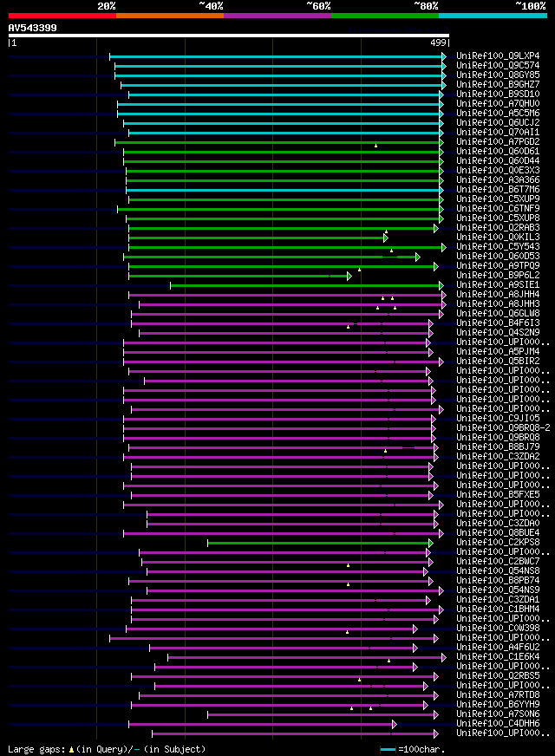This screenshot has height=756, width=555.
Task: Select the UniRef100_Q54NS9 label
Action: coord(498,590)
